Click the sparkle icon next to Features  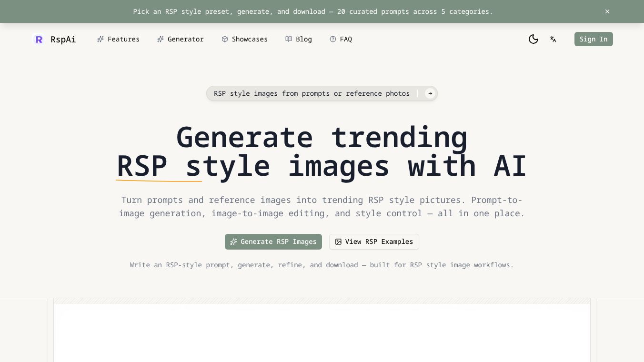pos(101,39)
